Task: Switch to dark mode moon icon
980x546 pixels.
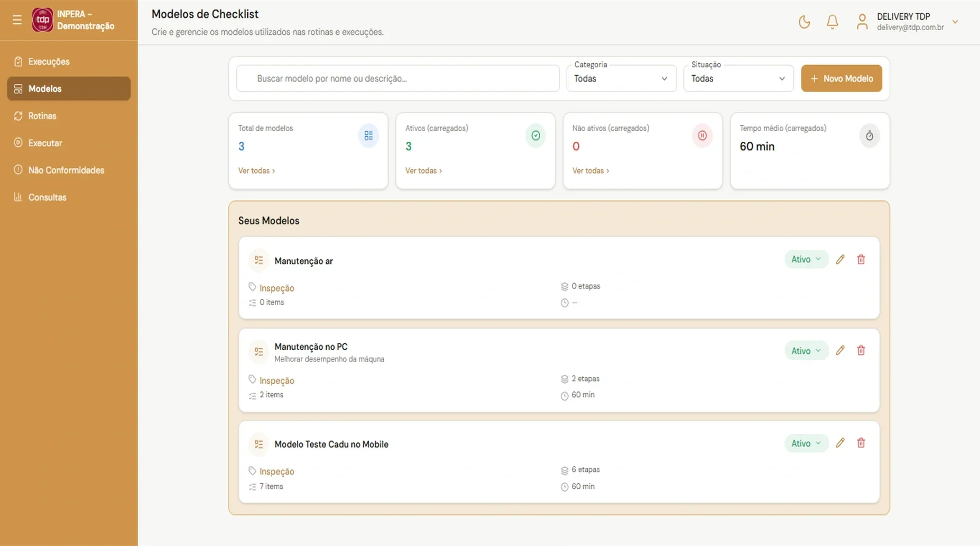Action: [804, 22]
